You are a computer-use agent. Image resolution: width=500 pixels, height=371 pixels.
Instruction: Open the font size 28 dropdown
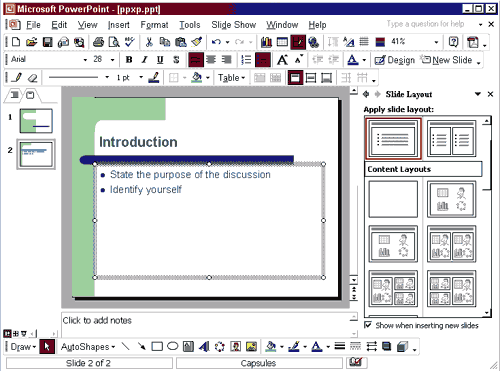coord(113,60)
